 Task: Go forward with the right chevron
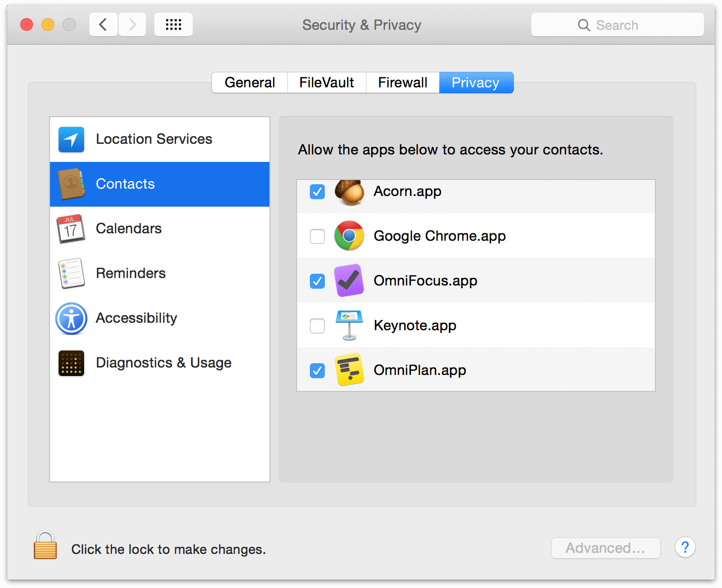132,24
